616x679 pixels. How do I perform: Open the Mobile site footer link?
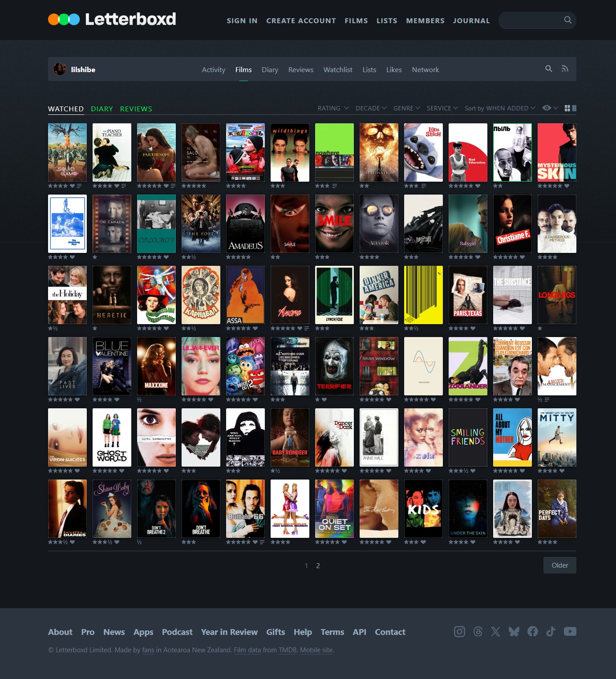click(316, 650)
